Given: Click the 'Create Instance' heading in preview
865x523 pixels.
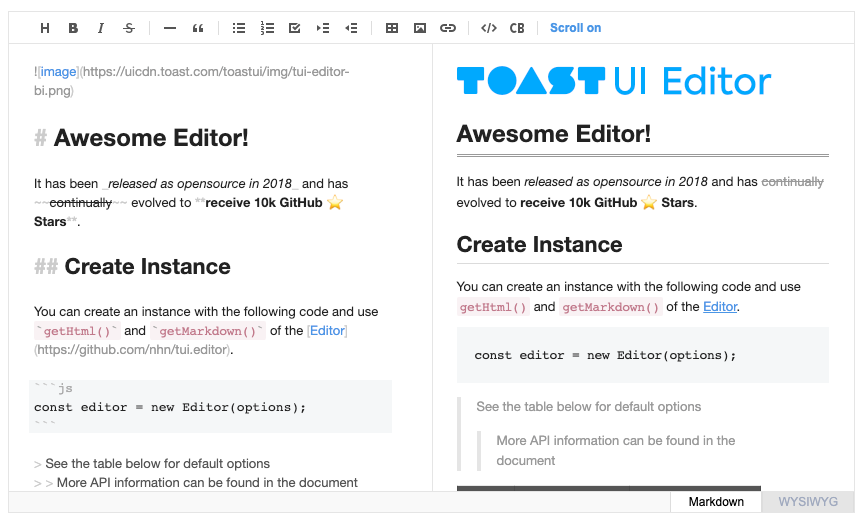Looking at the screenshot, I should tap(540, 244).
